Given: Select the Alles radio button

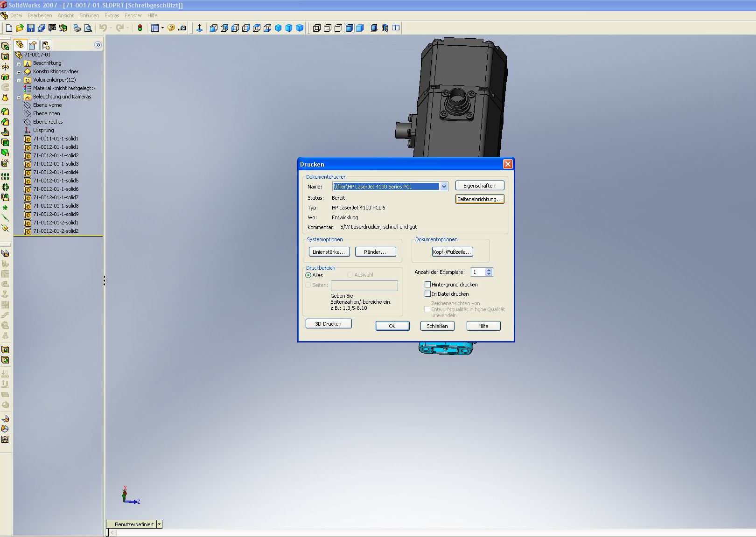Looking at the screenshot, I should pyautogui.click(x=308, y=275).
